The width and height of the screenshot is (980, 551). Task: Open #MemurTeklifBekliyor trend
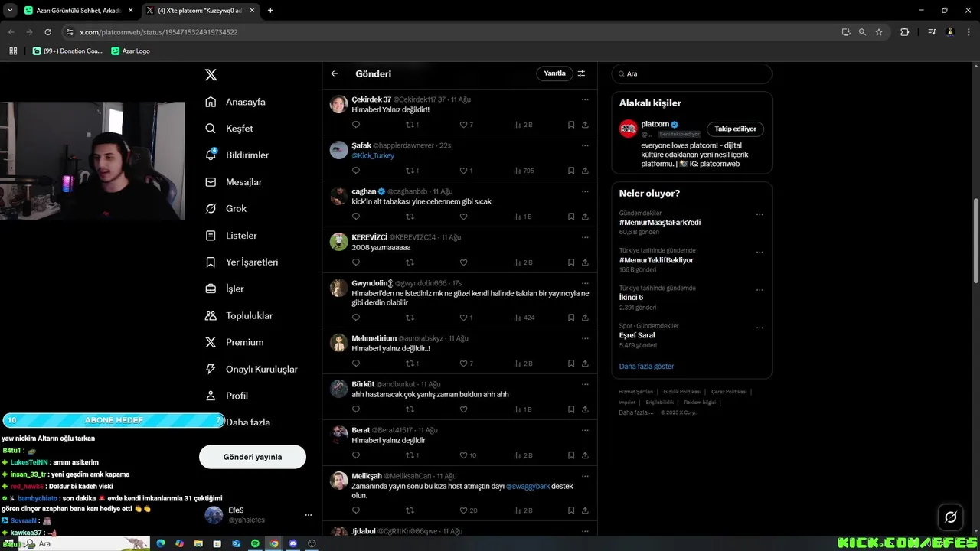656,260
